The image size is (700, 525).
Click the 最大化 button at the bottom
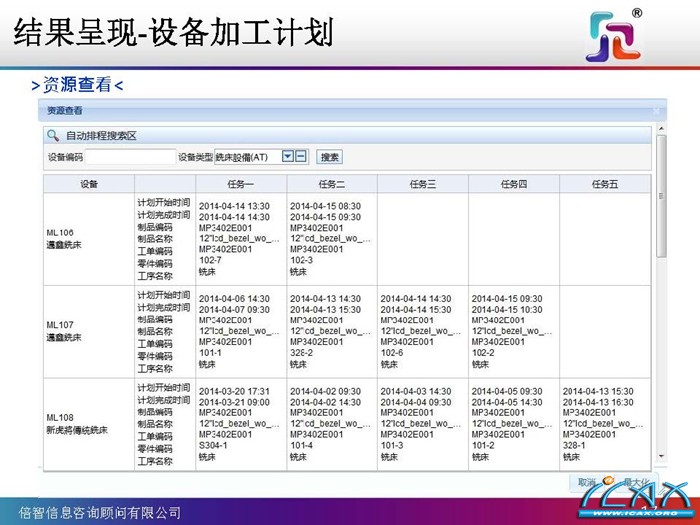(x=636, y=482)
